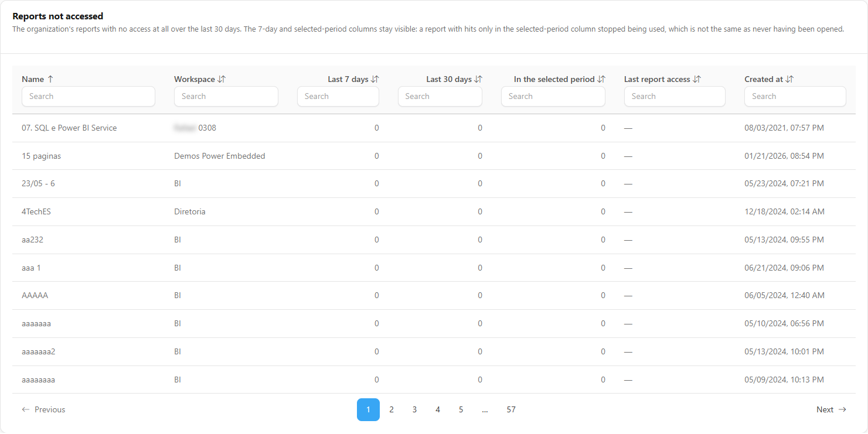Click the report name '07. SQL e Power BI Service'

pos(69,128)
